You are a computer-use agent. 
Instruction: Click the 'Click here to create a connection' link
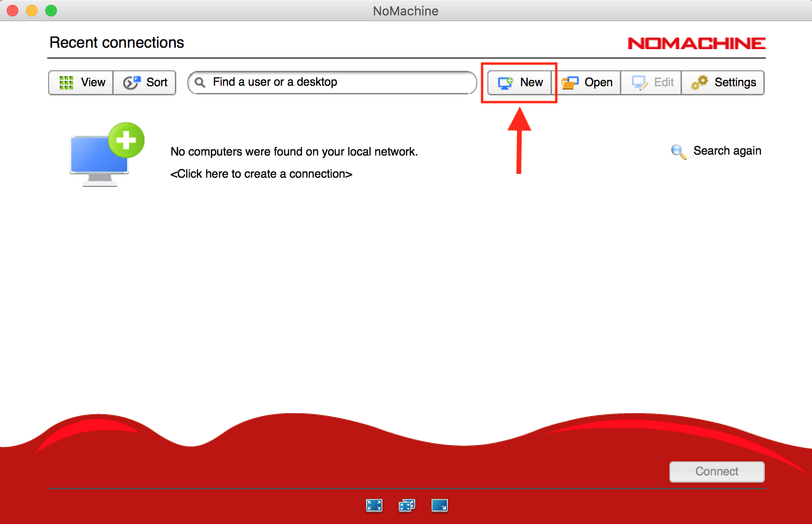(261, 174)
